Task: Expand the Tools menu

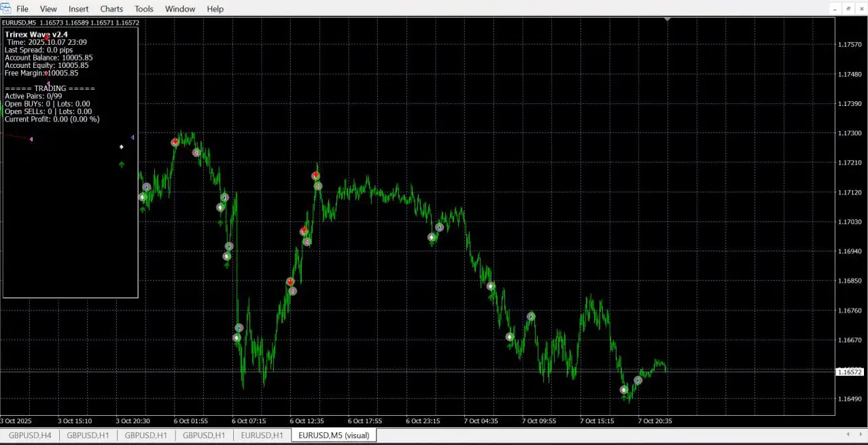Action: click(144, 9)
